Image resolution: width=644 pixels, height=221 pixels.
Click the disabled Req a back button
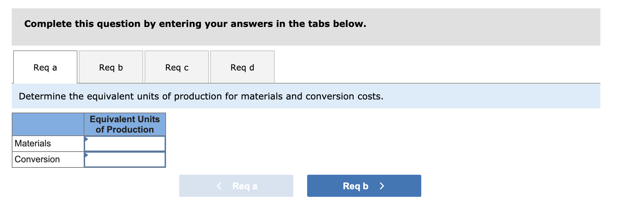236,186
